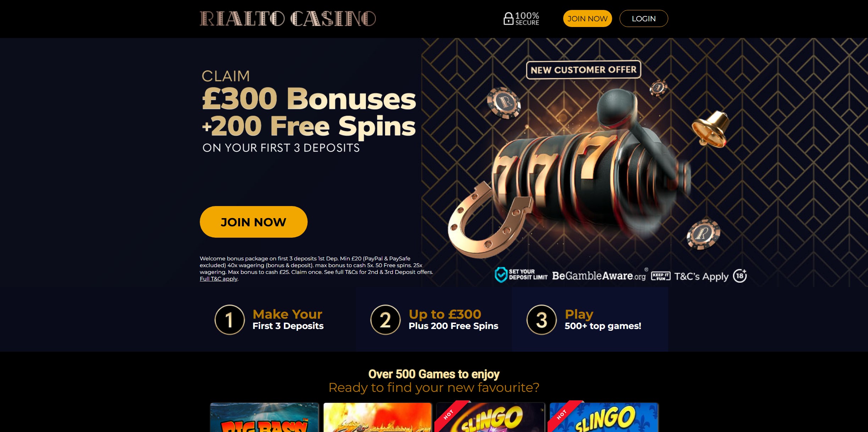Click the 100% Secure padlock icon

click(x=508, y=18)
